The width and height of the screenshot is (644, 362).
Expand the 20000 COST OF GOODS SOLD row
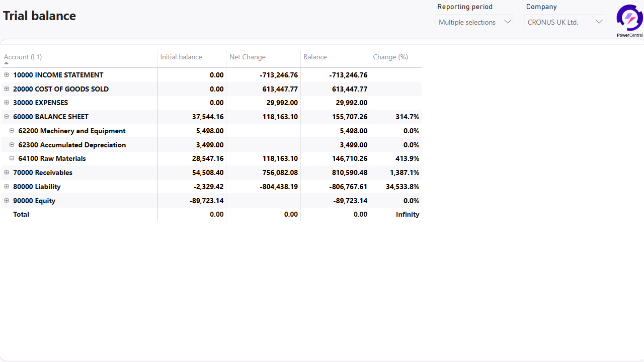click(x=7, y=89)
